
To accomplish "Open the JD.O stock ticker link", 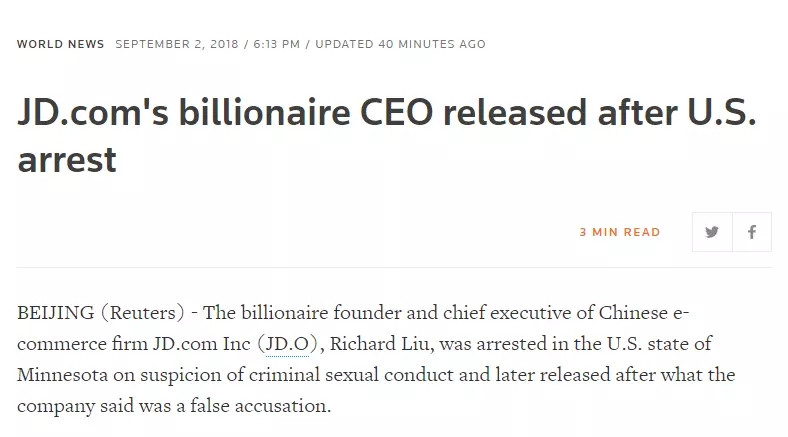I will [x=287, y=344].
